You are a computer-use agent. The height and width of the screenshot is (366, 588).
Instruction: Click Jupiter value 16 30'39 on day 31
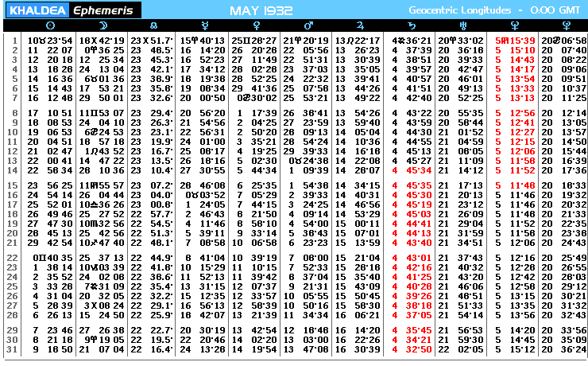358,349
